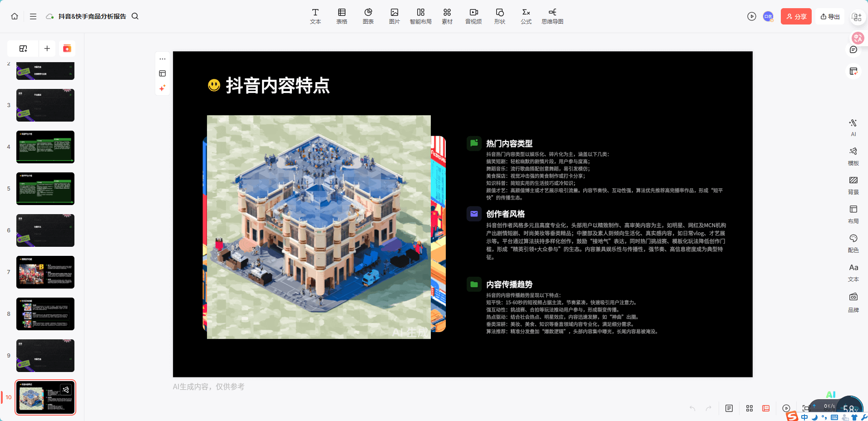Open the hamburger menu
This screenshot has height=421, width=868.
33,16
